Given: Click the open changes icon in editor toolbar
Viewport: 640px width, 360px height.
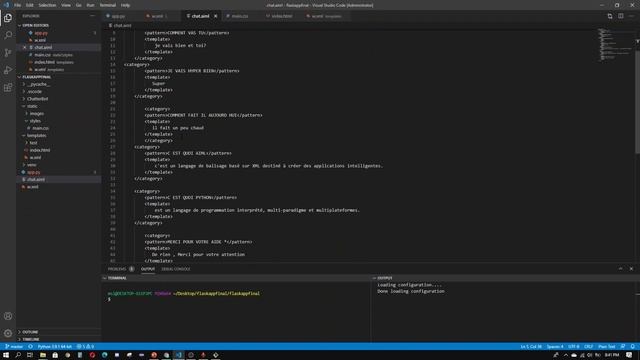Looking at the screenshot, I should click(610, 16).
